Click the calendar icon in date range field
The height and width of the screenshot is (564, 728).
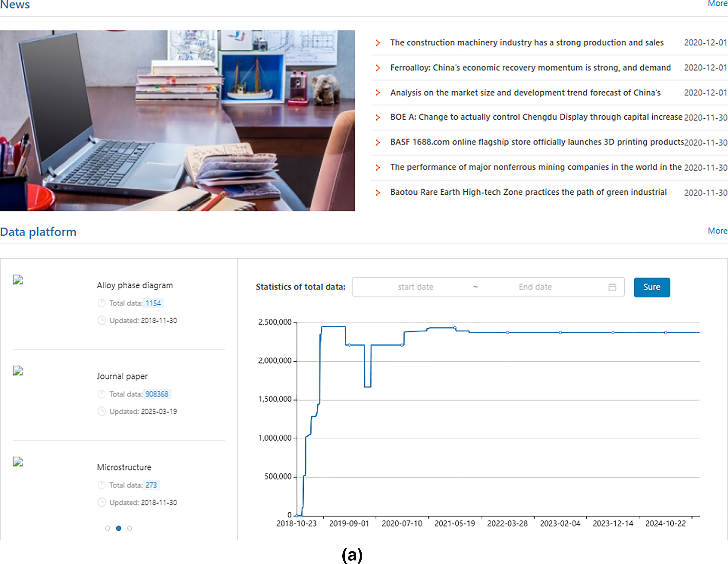click(612, 287)
